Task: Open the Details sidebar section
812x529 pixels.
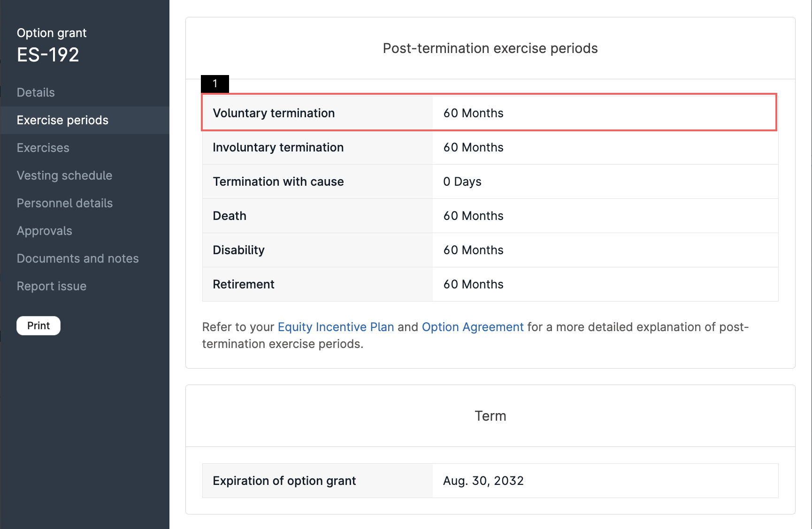Action: tap(36, 92)
